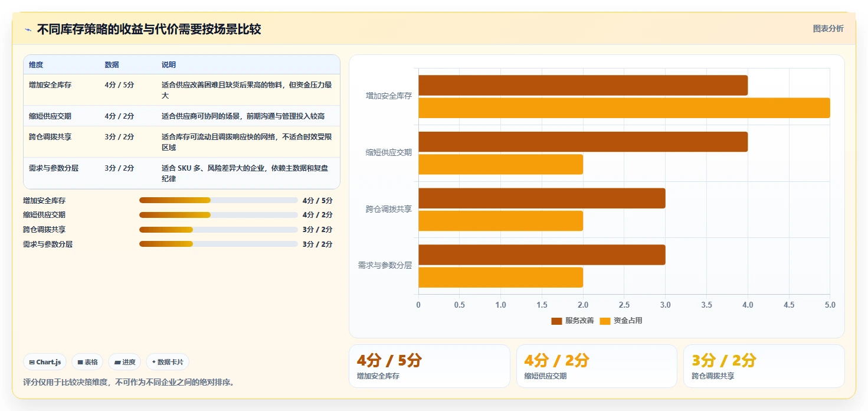Click 增加安全库存 服务改善 bar in chart
The image size is (868, 411).
(583, 85)
